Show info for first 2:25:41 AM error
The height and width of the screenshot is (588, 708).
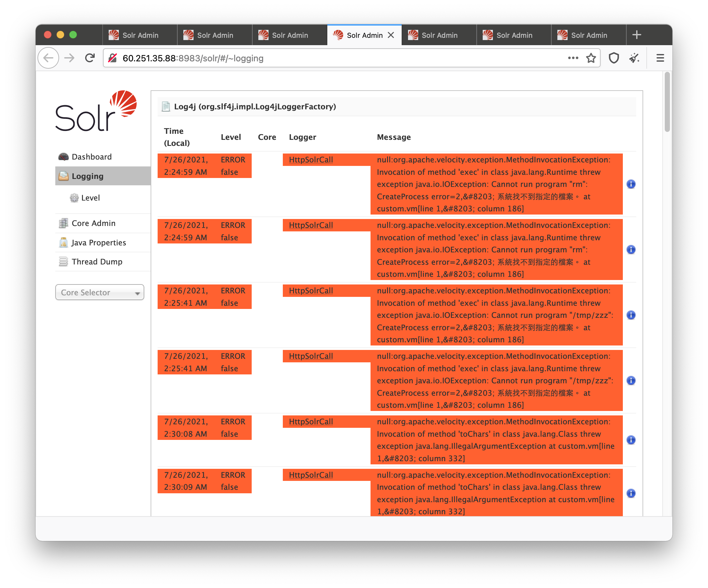(631, 315)
